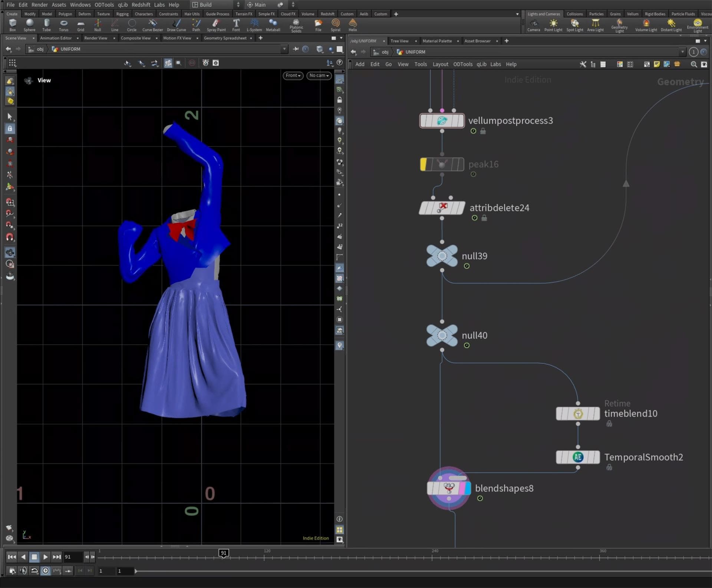Toggle the yellow bypass flag on peak16
Viewport: 712px width, 588px height.
(x=423, y=164)
